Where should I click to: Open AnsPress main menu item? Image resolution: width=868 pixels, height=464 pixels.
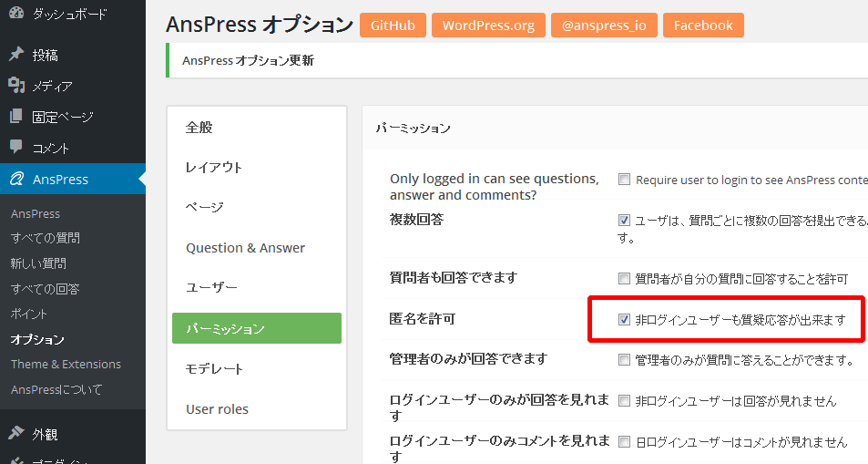pos(73,179)
